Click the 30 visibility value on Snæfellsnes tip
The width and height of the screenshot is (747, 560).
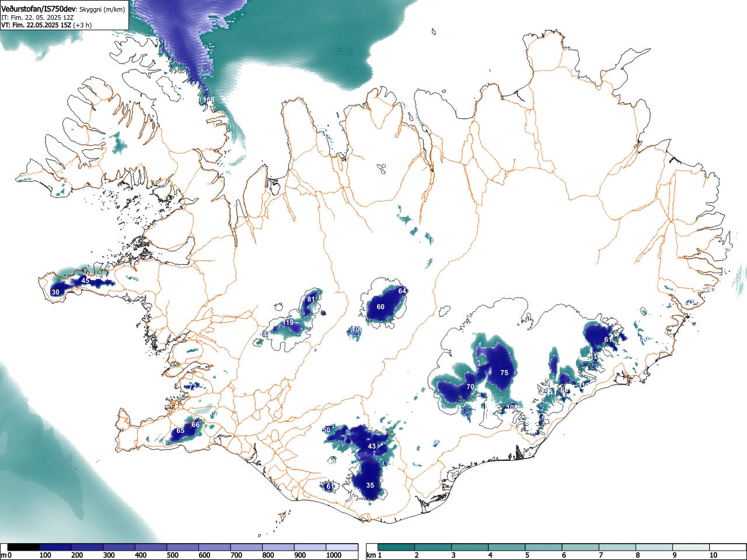[55, 292]
